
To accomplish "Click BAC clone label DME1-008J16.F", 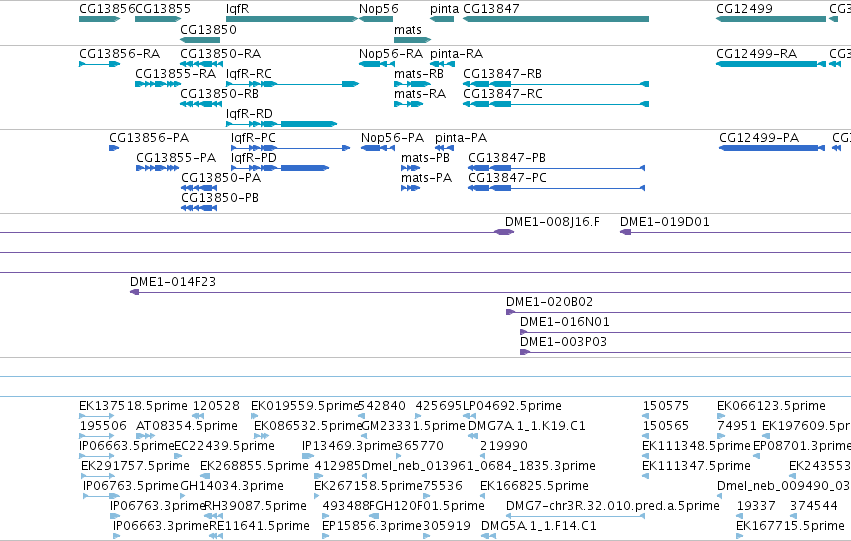I will pyautogui.click(x=552, y=222).
